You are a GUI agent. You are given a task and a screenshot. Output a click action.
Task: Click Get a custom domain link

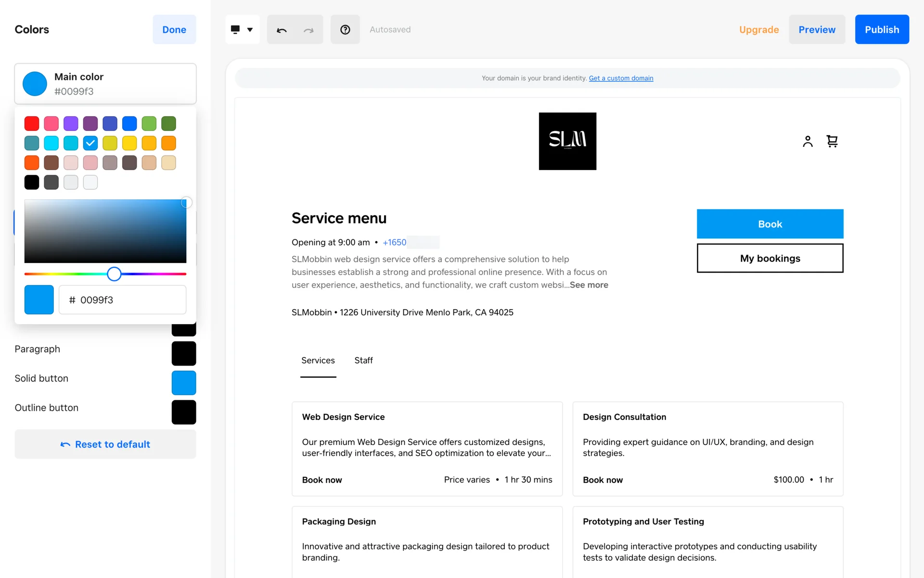pos(621,78)
